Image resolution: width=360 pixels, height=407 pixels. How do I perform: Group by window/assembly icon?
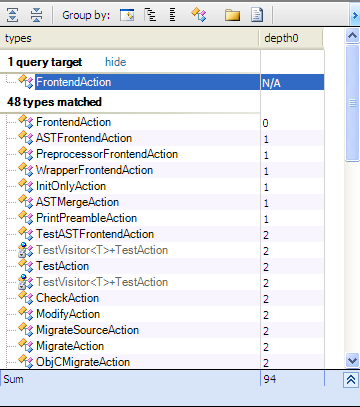[x=127, y=15]
